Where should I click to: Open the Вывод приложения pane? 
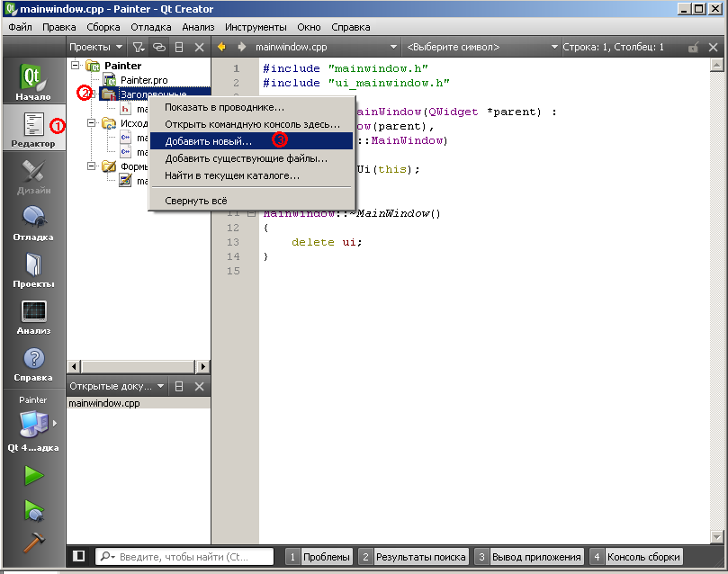pyautogui.click(x=529, y=556)
